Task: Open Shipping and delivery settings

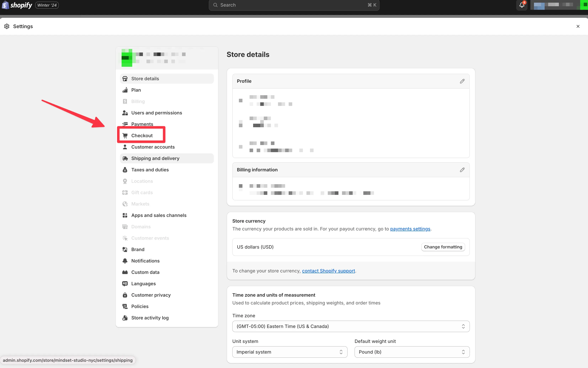Action: (167, 158)
